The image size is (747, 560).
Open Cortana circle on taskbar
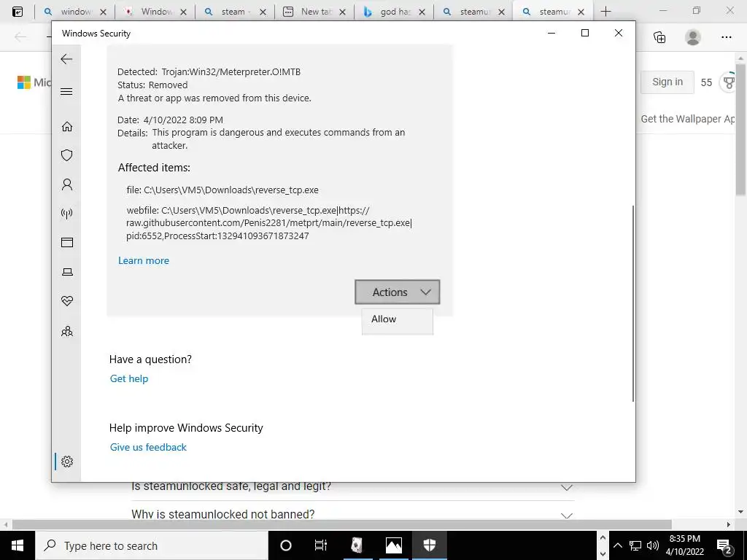286,545
